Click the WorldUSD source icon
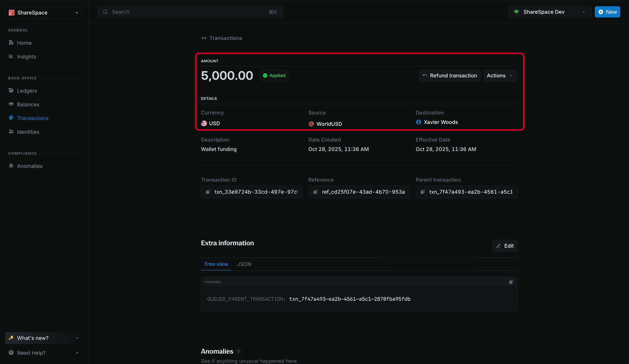 coord(311,124)
